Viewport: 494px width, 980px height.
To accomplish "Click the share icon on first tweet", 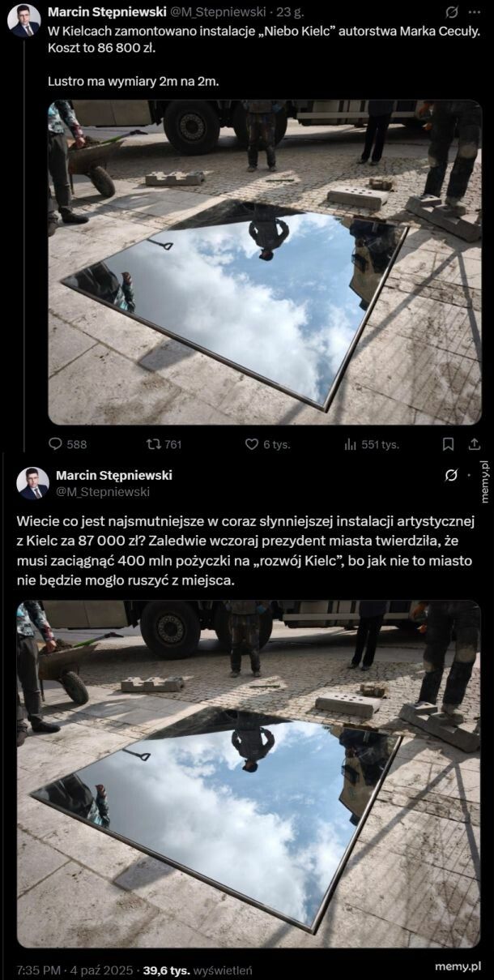I will [475, 444].
